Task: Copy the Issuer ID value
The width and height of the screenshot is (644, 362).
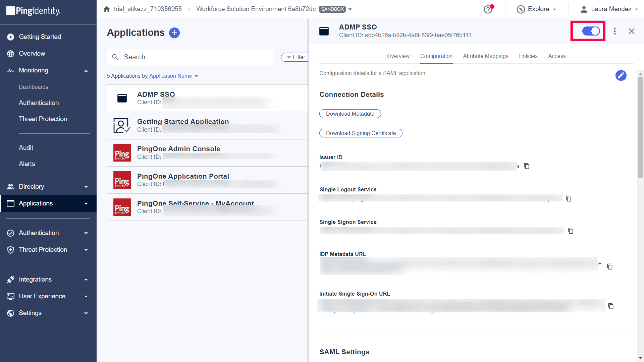Action: point(526,166)
